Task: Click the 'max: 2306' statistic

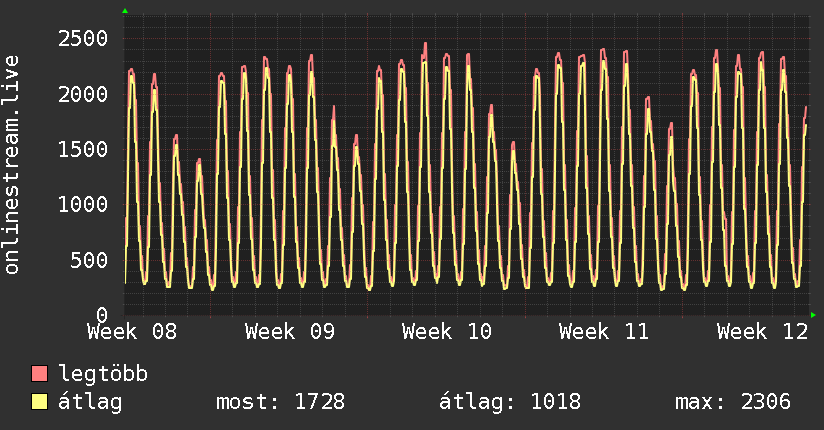Action: (733, 402)
